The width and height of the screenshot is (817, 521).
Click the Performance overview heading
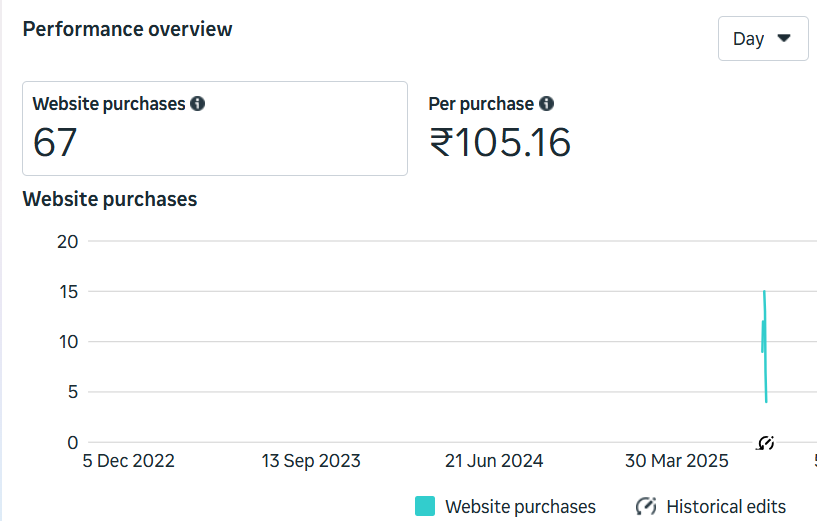127,29
